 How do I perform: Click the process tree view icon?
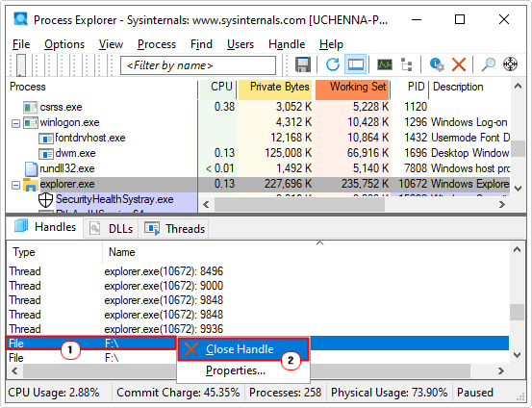click(406, 64)
